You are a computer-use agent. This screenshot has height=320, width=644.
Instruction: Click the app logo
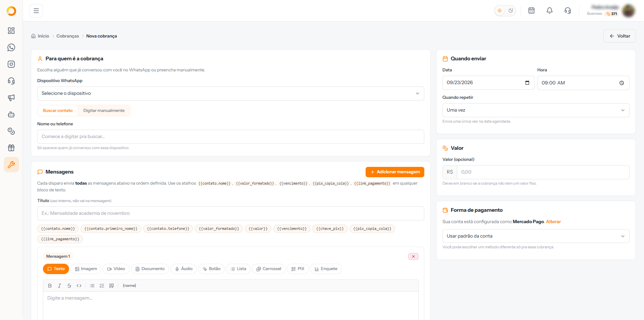coord(11,11)
